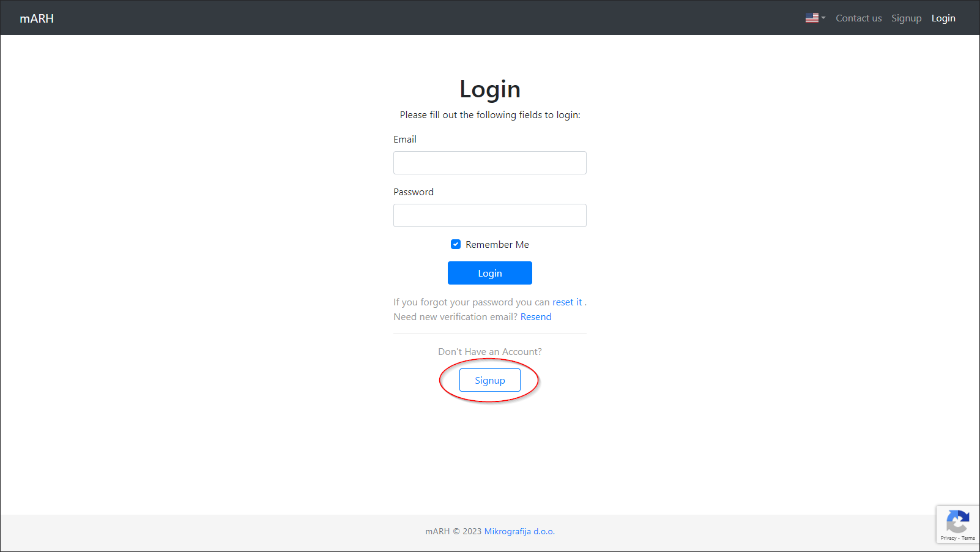Click the Remember Me label text
This screenshot has height=552, width=980.
[x=497, y=245]
